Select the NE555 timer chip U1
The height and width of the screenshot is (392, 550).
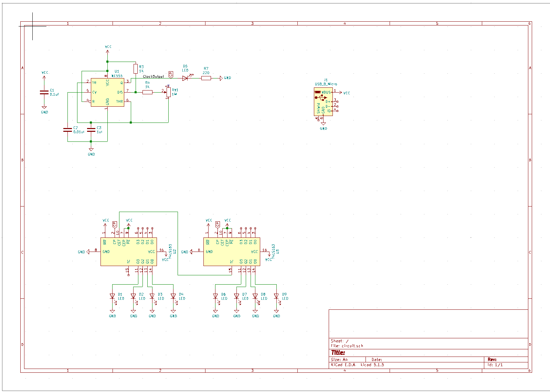(107, 92)
